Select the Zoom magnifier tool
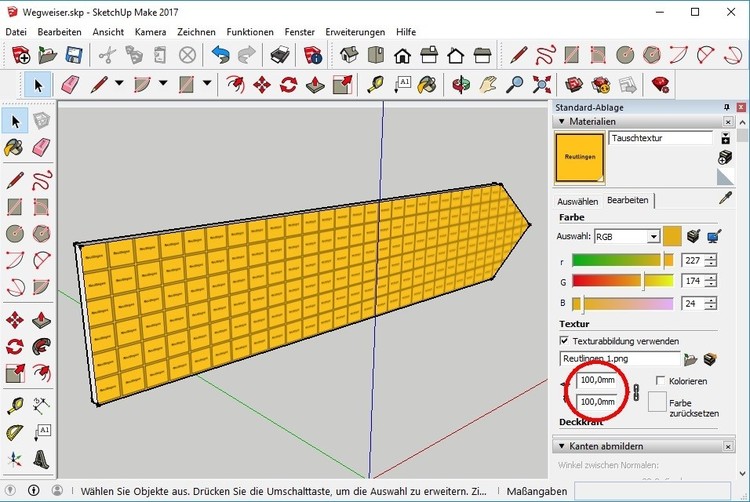Screen dimensions: 750x502 (x=515, y=85)
